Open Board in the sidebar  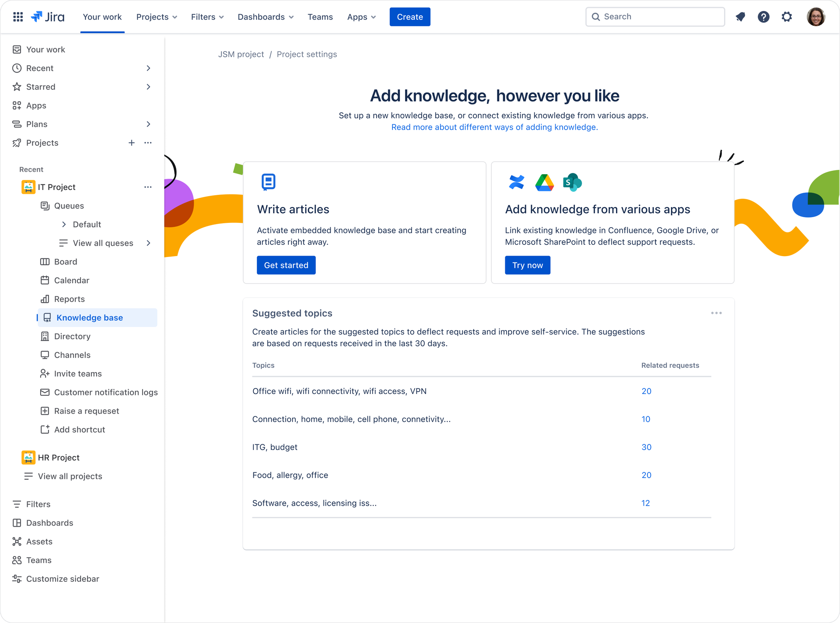[x=59, y=262]
